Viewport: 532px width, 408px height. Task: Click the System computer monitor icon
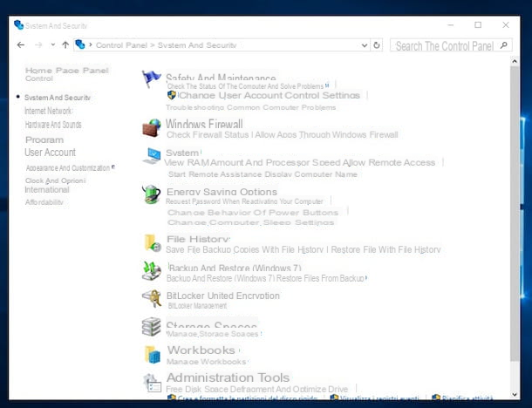[x=152, y=156]
